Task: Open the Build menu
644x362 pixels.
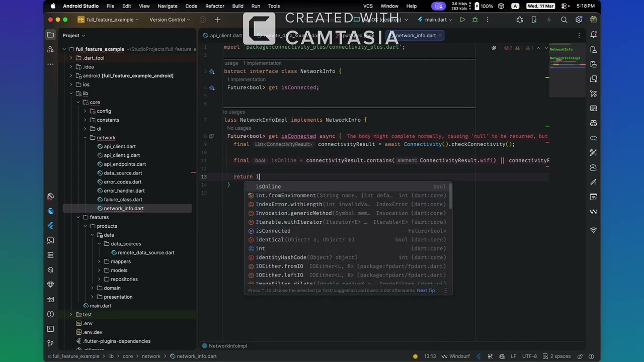Action: point(237,6)
